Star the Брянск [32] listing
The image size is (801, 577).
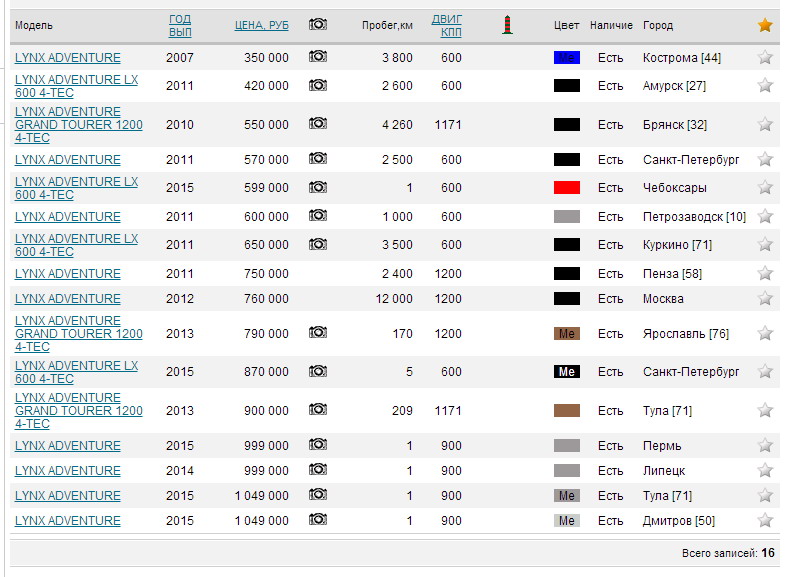click(x=765, y=124)
